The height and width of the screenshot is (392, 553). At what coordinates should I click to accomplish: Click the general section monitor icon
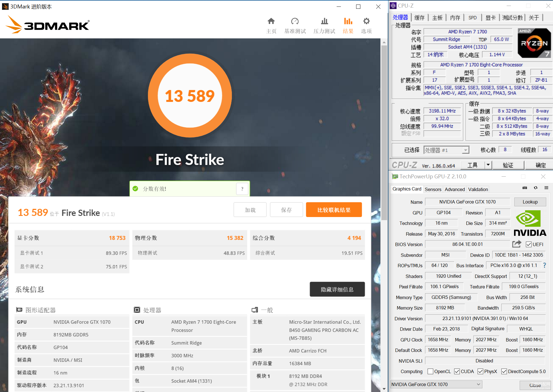(x=255, y=310)
